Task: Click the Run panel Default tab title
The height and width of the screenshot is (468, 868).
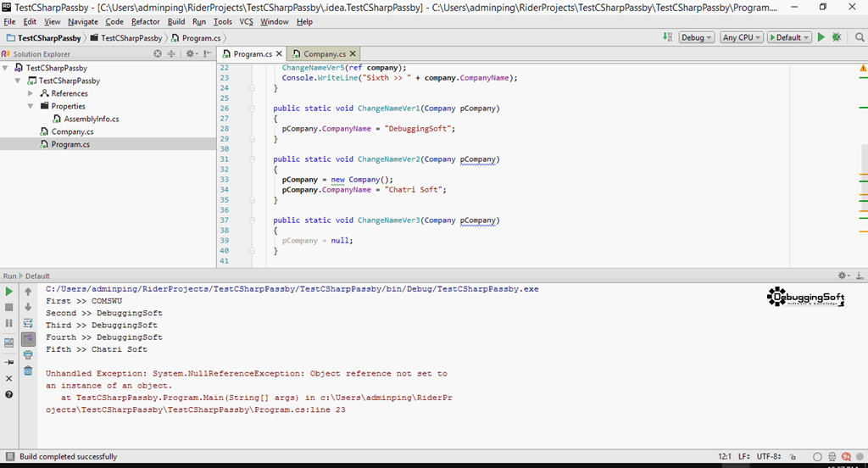Action: tap(37, 276)
